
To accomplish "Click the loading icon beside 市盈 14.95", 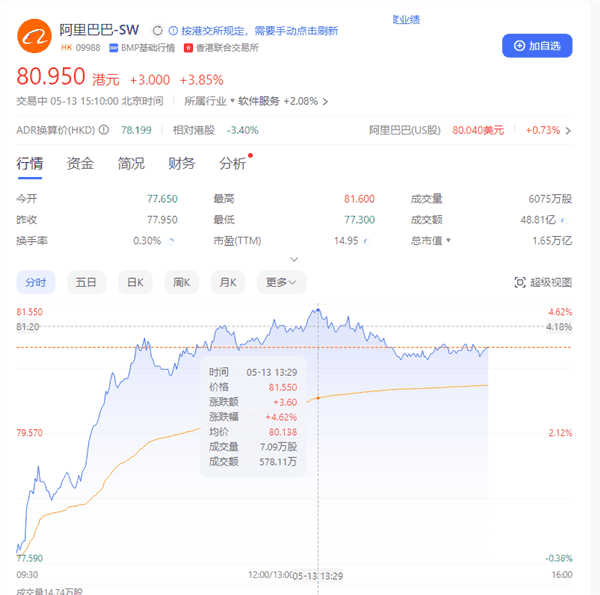I will click(367, 241).
